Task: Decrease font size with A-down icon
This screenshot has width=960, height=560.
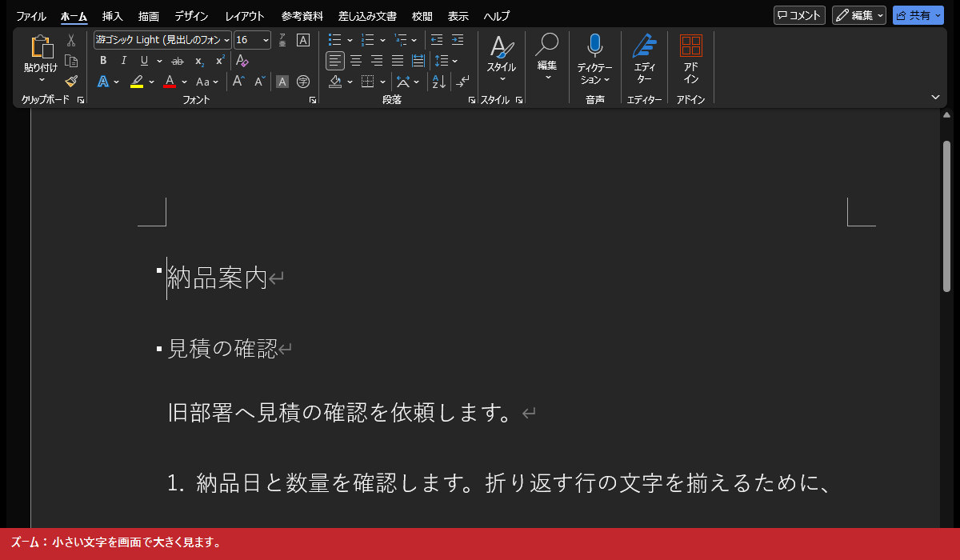Action: (260, 81)
